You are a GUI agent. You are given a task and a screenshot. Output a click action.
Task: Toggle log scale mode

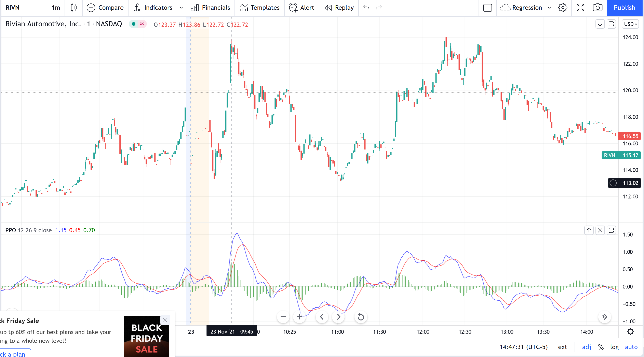click(x=614, y=347)
